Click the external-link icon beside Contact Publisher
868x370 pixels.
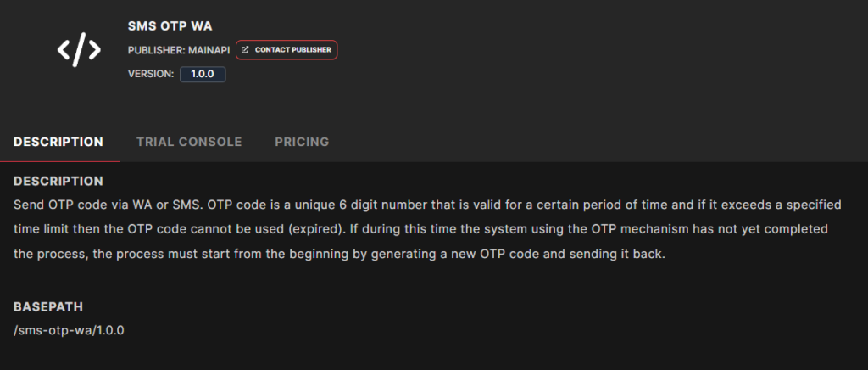point(246,50)
